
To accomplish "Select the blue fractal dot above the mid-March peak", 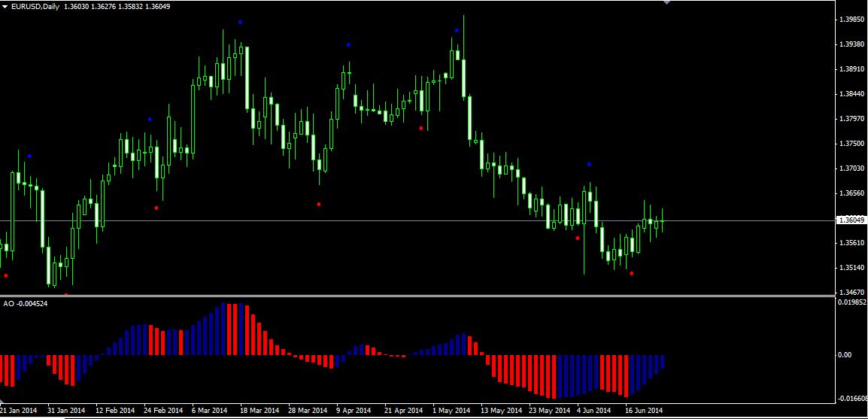I will [240, 22].
